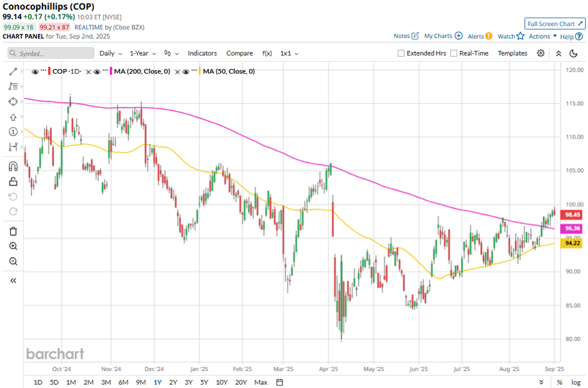Select the arrow marker tool

13,117
